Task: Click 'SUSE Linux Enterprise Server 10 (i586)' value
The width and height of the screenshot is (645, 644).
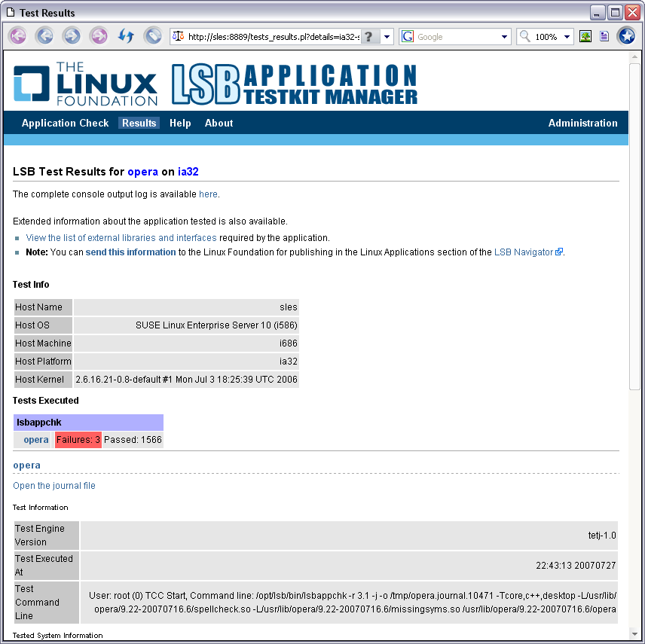Action: pyautogui.click(x=216, y=325)
